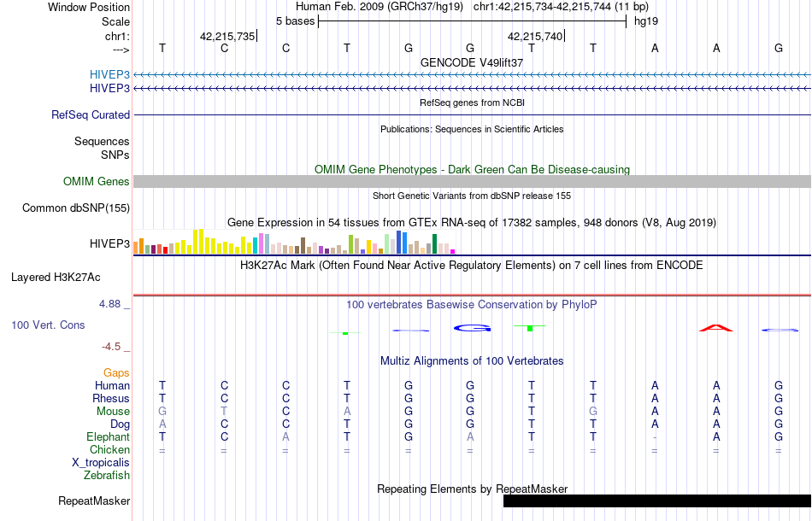Select the Elephant species row label
The width and height of the screenshot is (812, 521).
[108, 436]
